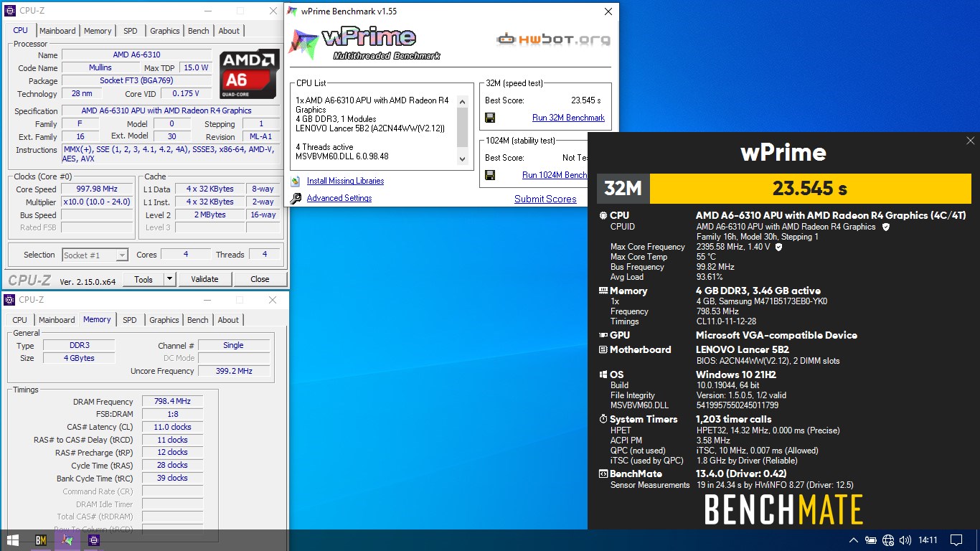Viewport: 980px width, 551px height.
Task: Click the Uncore Frequency value 399.2 MHz
Action: click(x=234, y=371)
